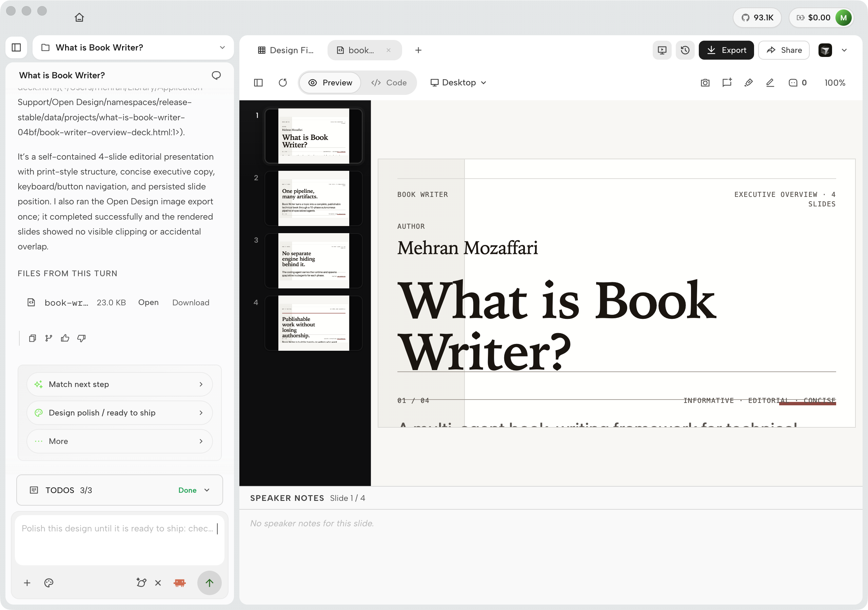
Task: Add attachment with plus icon
Action: pos(27,583)
